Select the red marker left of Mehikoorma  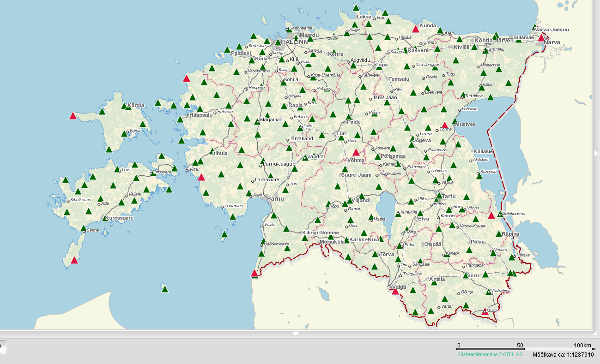(491, 215)
